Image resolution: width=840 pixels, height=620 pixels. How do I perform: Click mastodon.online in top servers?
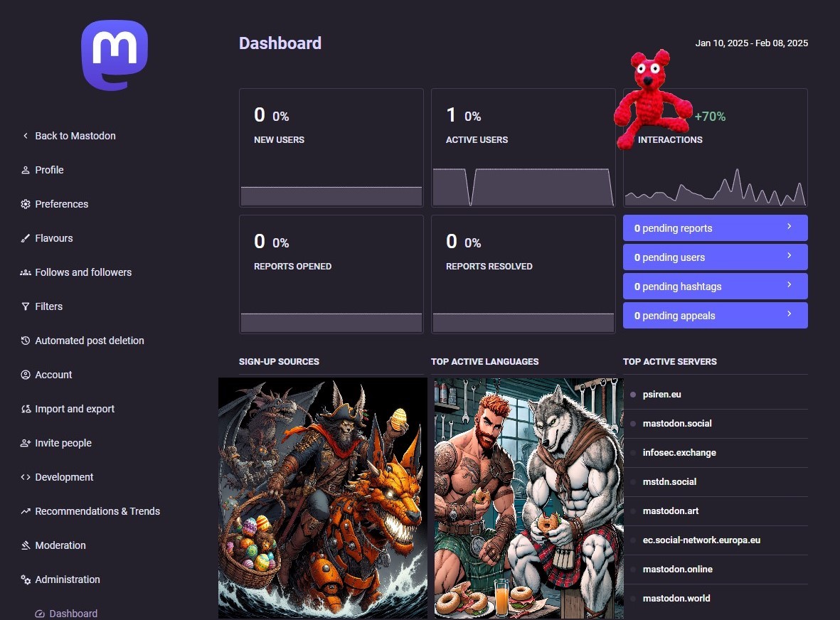tap(678, 570)
